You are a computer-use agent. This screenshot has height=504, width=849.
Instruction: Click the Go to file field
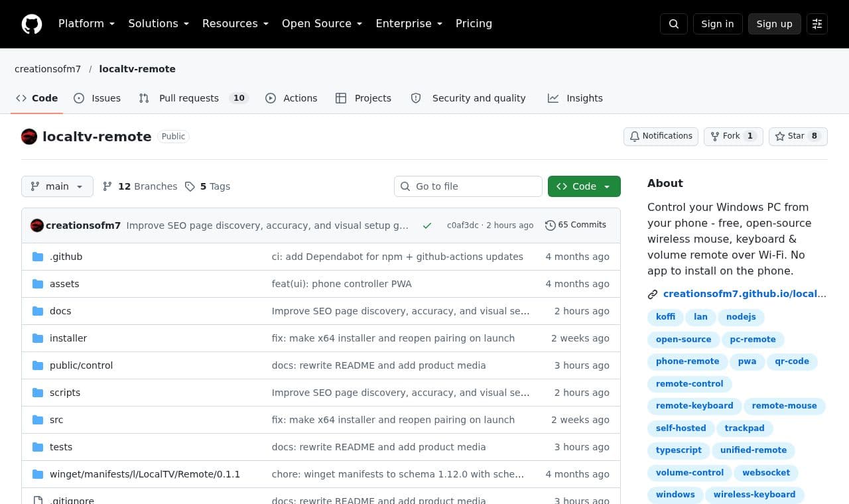468,186
